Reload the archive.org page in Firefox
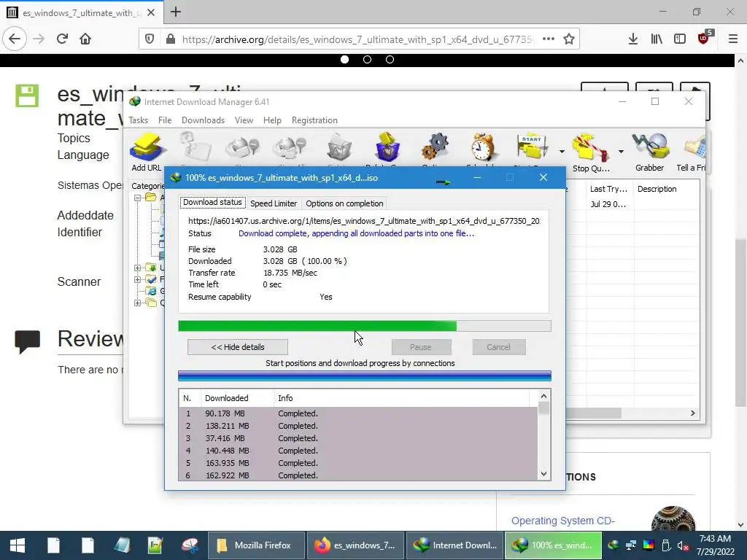This screenshot has width=747, height=560. point(62,39)
